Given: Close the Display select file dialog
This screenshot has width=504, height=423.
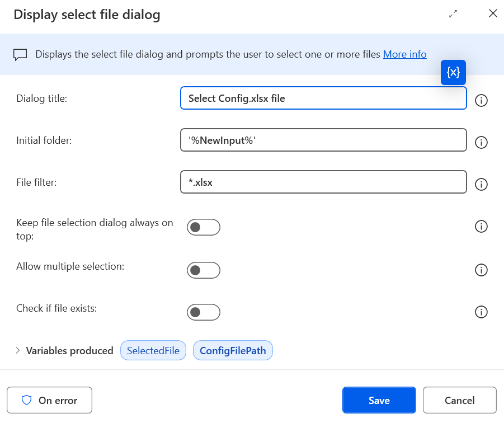Looking at the screenshot, I should click(x=493, y=13).
